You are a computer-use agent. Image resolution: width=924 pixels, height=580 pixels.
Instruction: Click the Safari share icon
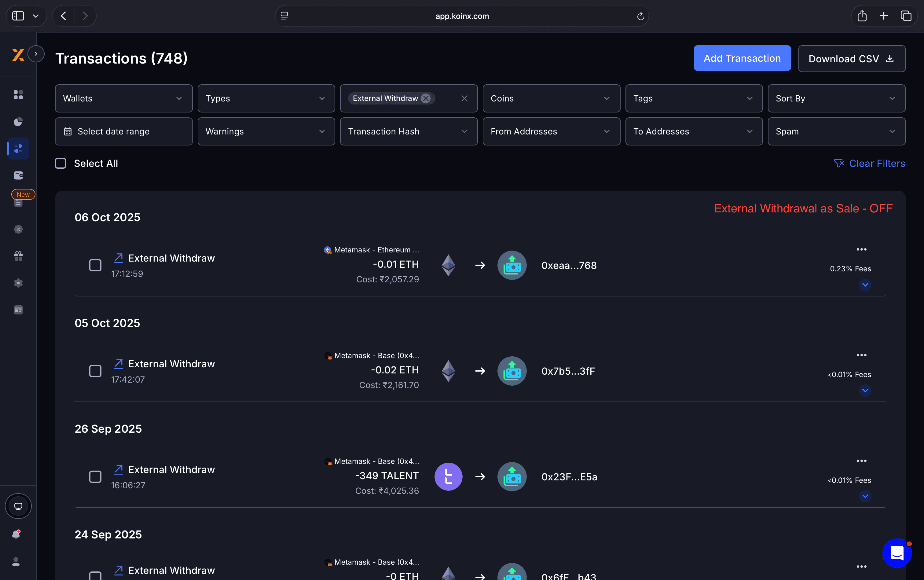tap(862, 16)
